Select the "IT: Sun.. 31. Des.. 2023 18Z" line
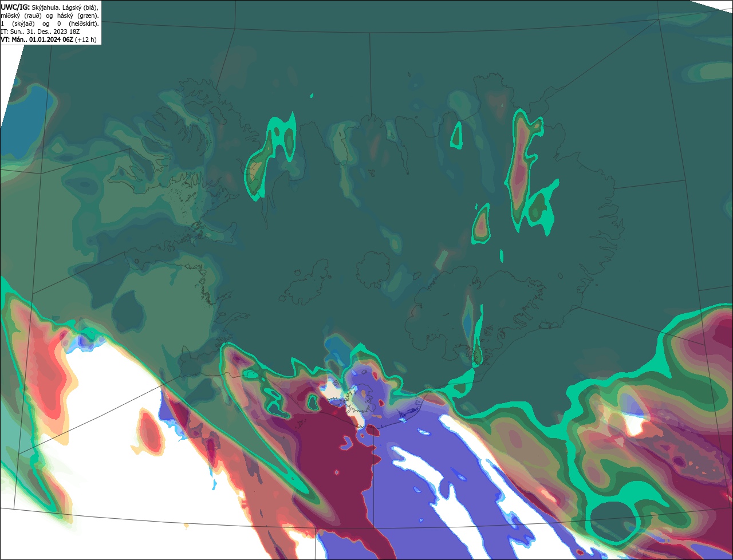The image size is (733, 560). (40, 31)
